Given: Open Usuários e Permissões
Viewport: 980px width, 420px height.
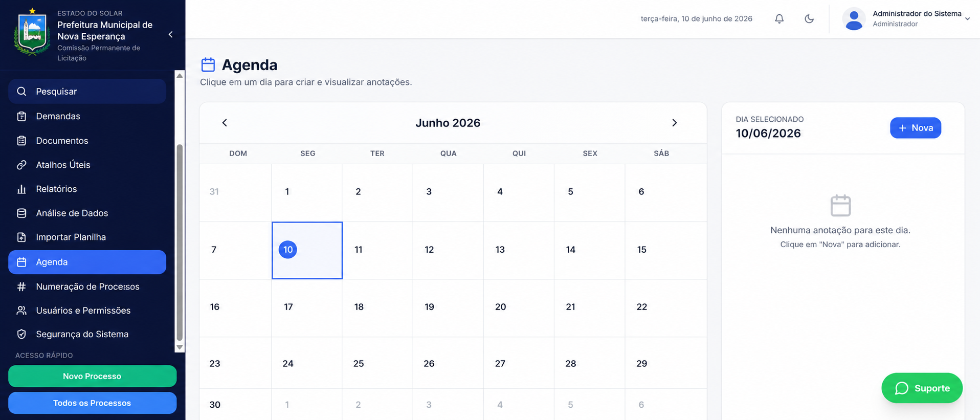Looking at the screenshot, I should [x=87, y=311].
